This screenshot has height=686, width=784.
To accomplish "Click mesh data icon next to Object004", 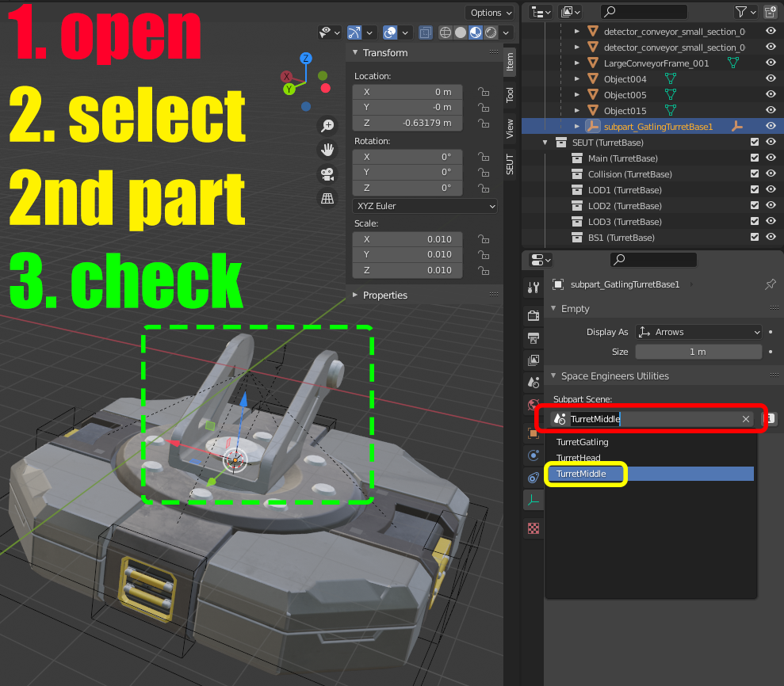I will [671, 79].
